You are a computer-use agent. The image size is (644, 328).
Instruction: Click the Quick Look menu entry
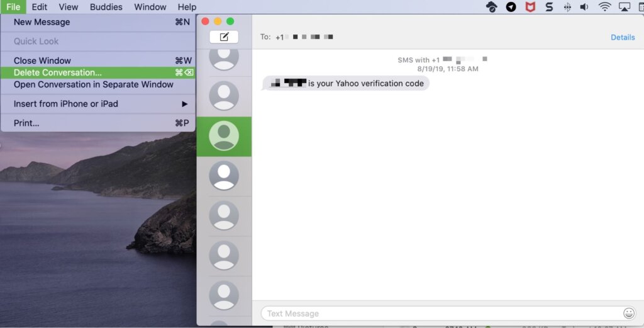[97, 41]
